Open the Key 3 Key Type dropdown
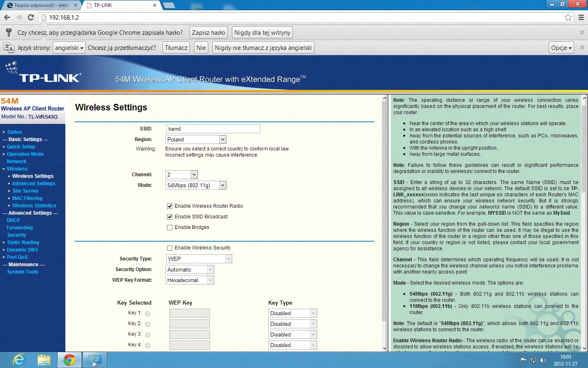The height and width of the screenshot is (368, 588). coord(293,334)
